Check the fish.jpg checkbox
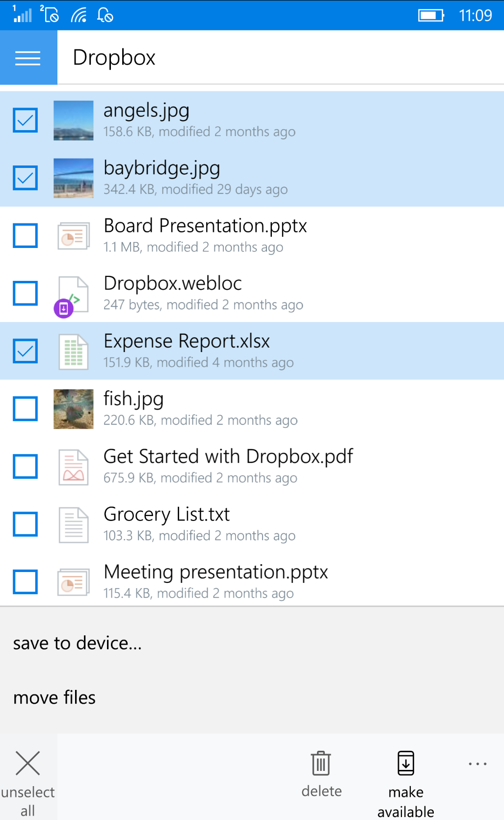Image resolution: width=504 pixels, height=820 pixels. tap(25, 409)
